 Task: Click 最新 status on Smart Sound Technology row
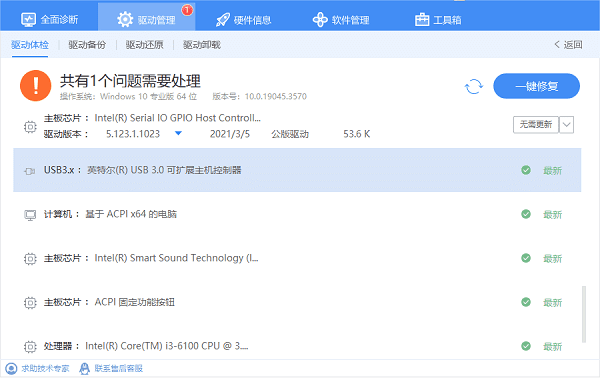coord(553,259)
